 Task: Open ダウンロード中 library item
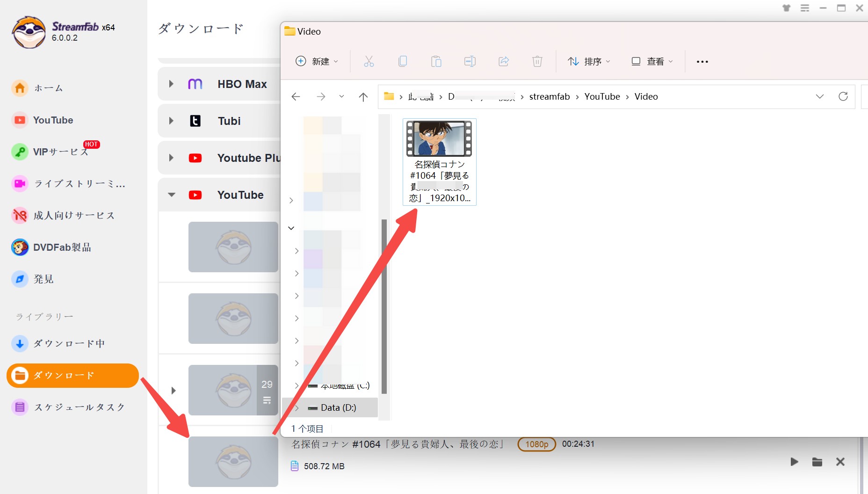pyautogui.click(x=58, y=344)
